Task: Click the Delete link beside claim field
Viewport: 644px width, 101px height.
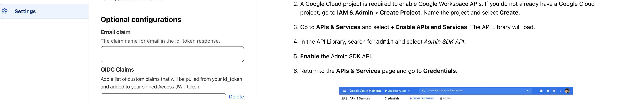Action: coord(236,97)
